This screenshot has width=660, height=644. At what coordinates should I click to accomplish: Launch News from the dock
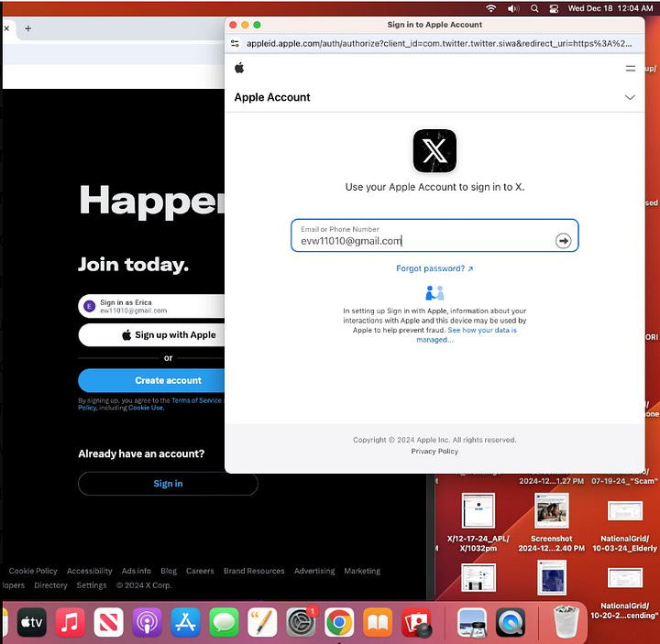(x=108, y=622)
